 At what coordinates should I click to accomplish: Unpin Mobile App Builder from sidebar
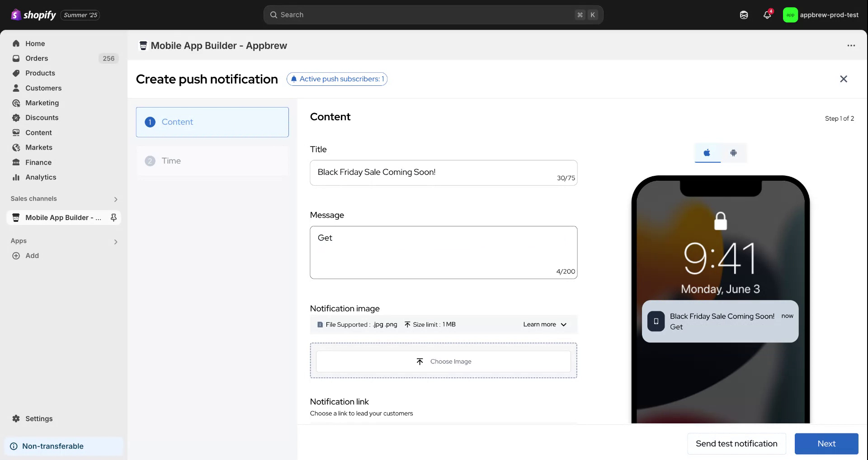point(113,217)
